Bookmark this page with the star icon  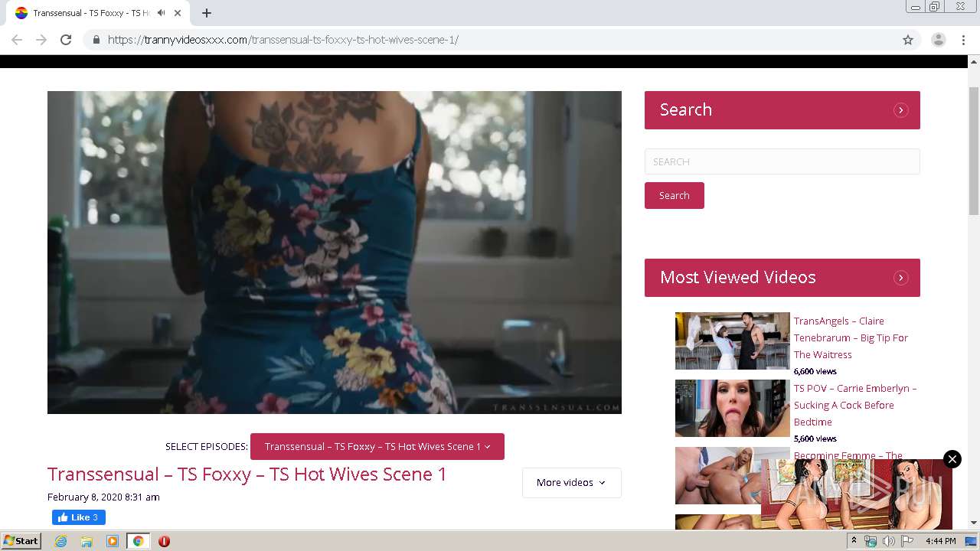pyautogui.click(x=908, y=40)
